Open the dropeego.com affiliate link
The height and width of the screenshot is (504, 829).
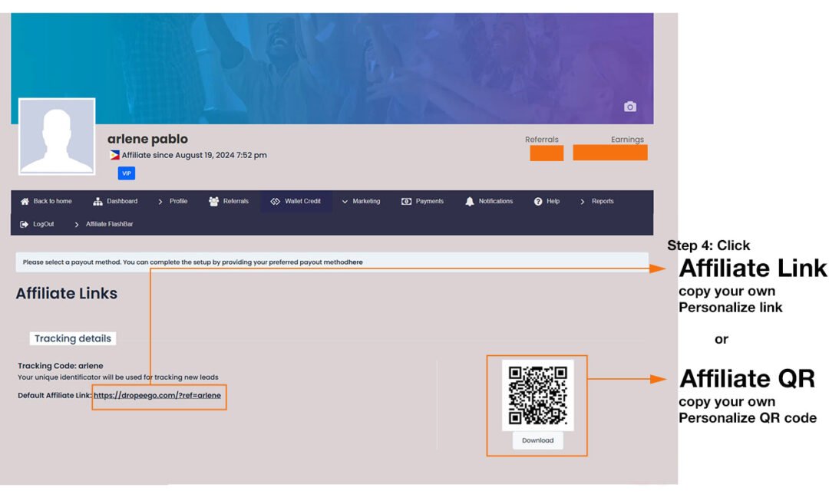point(157,396)
